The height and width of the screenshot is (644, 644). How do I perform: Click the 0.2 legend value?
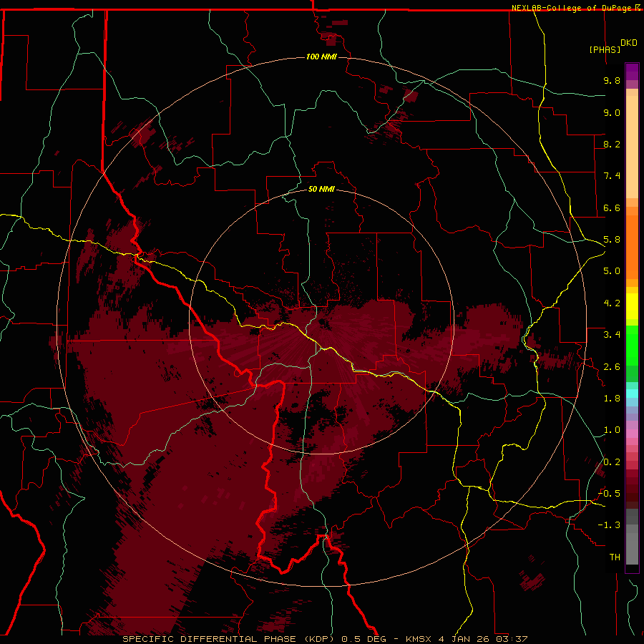coord(612,462)
